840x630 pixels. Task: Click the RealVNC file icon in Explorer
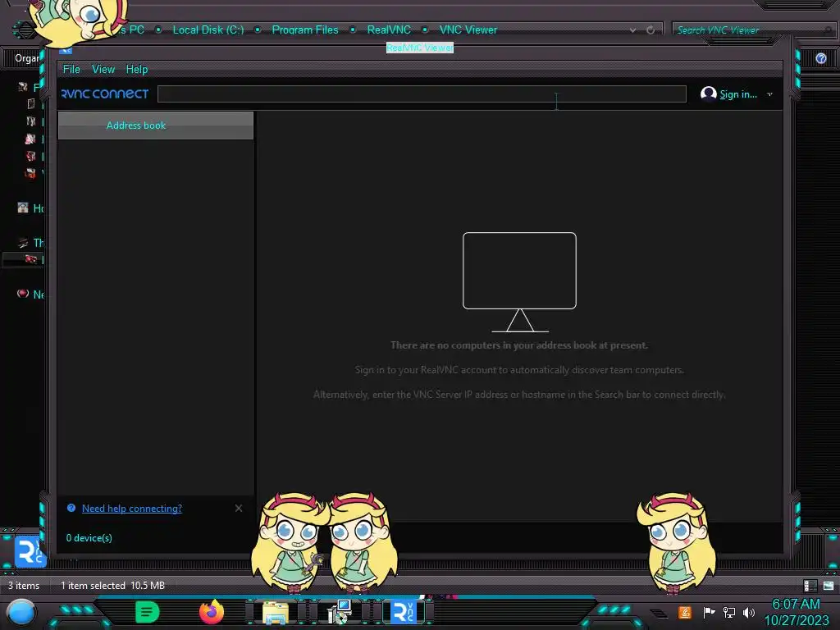tap(30, 552)
